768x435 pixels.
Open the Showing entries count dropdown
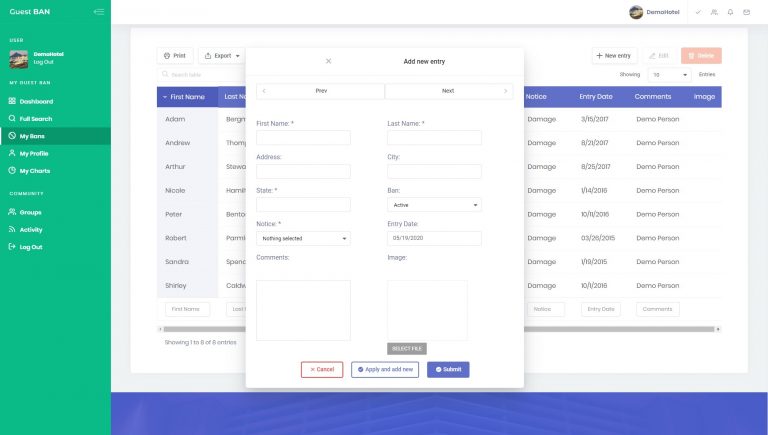point(669,75)
